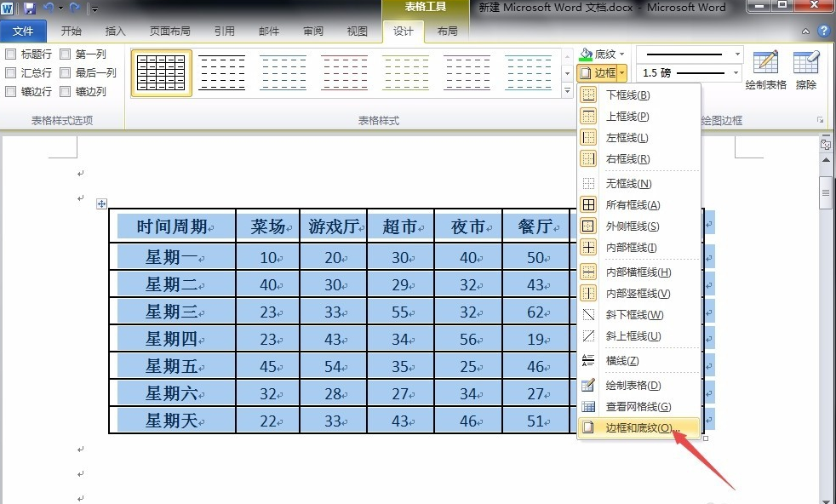Click the 星期三 row label cell
This screenshot has width=836, height=504.
coord(172,312)
